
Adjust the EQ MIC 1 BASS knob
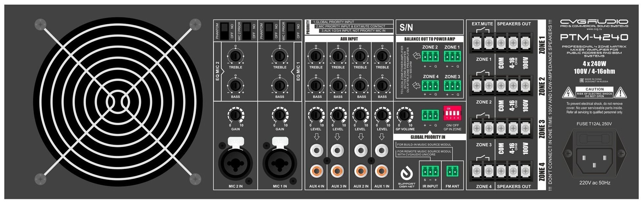pos(279,85)
